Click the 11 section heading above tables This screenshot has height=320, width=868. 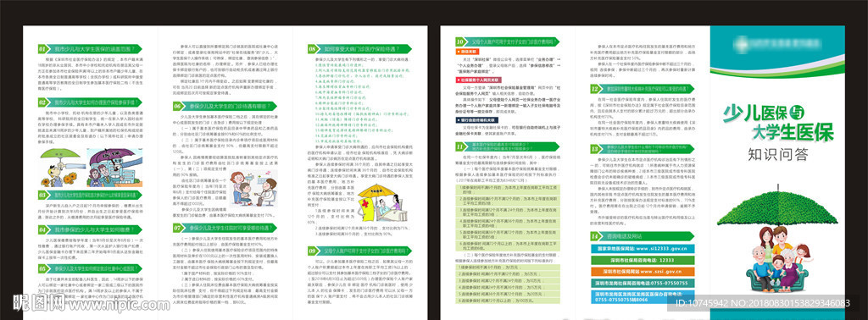507,146
